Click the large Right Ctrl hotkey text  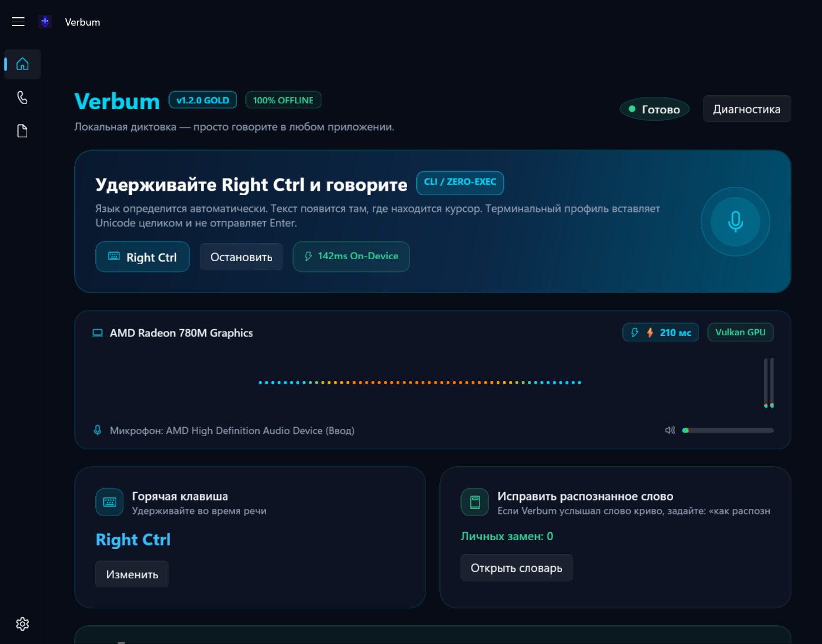point(133,539)
